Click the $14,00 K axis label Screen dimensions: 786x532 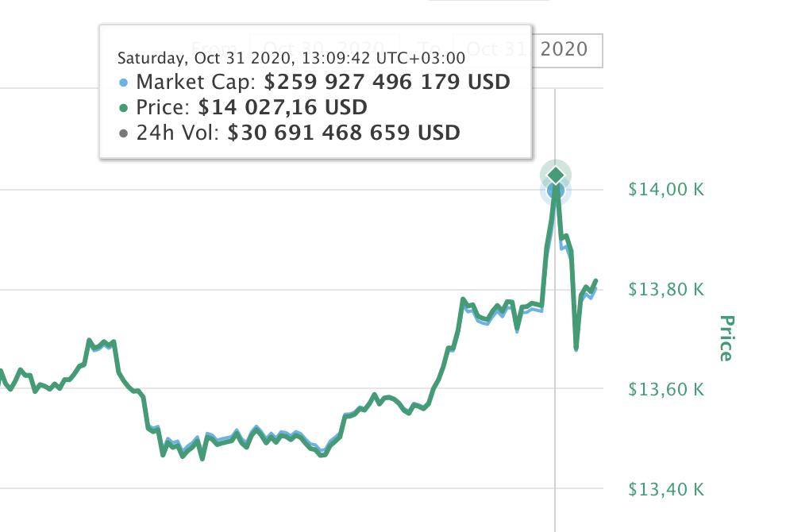click(665, 190)
